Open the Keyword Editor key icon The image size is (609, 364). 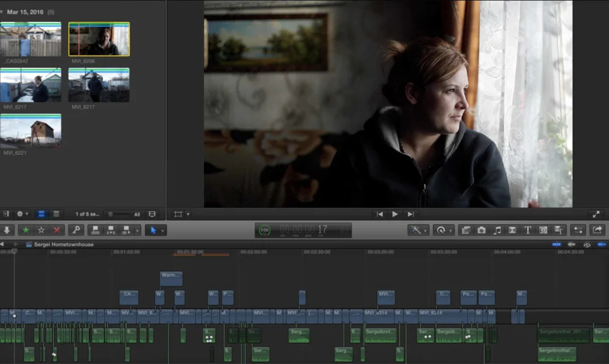click(77, 230)
